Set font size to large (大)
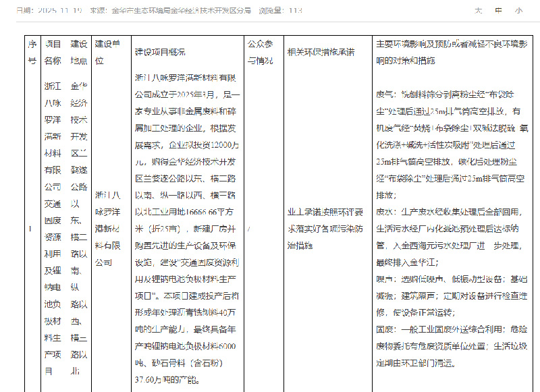The image size is (540, 392). tap(479, 11)
